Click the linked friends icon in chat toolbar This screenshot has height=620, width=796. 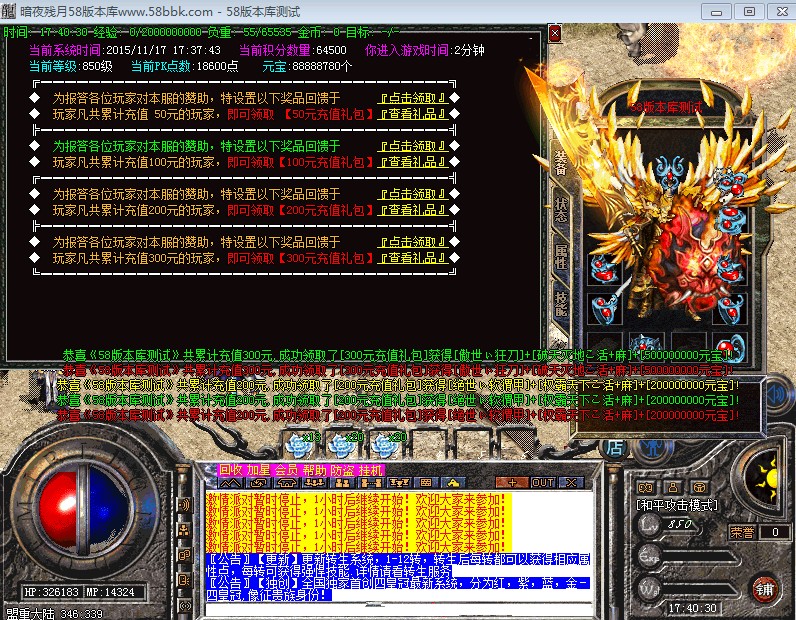pos(371,483)
